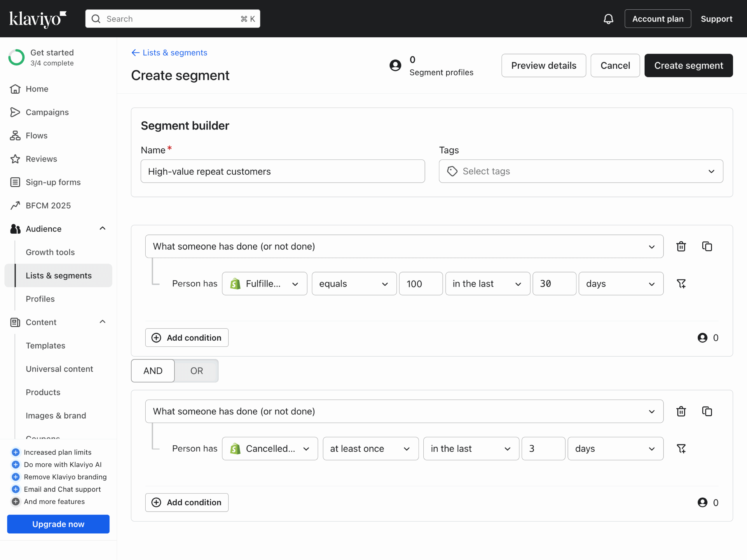
Task: Duplicate the Cancelled Order condition group
Action: pyautogui.click(x=707, y=411)
